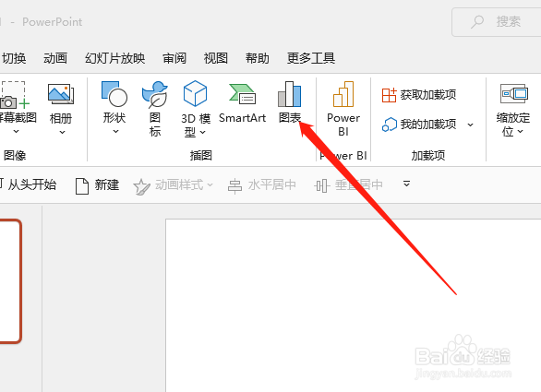This screenshot has height=392, width=541.
Task: Expand the Zoom (缩放定位) dropdown arrow
Action: click(521, 131)
